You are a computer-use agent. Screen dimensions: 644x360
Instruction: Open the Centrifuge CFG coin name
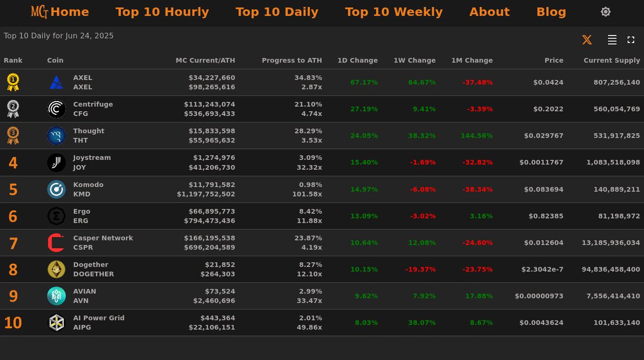pos(93,109)
